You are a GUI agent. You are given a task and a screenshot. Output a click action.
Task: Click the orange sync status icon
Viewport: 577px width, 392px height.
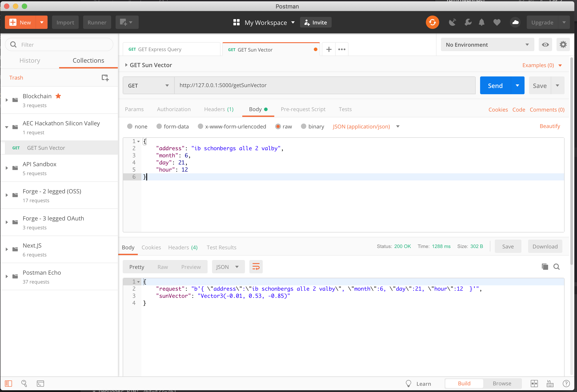(x=432, y=22)
